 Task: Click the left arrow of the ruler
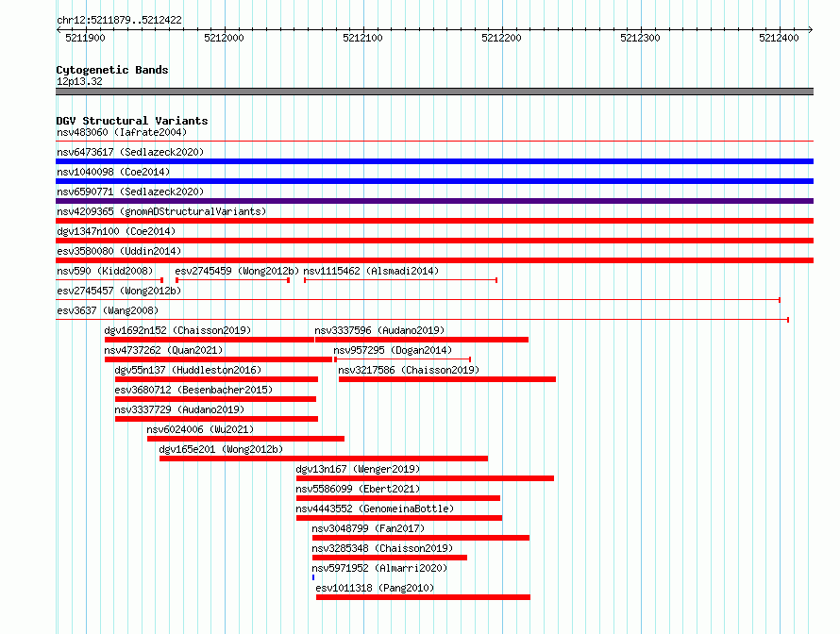(x=59, y=29)
